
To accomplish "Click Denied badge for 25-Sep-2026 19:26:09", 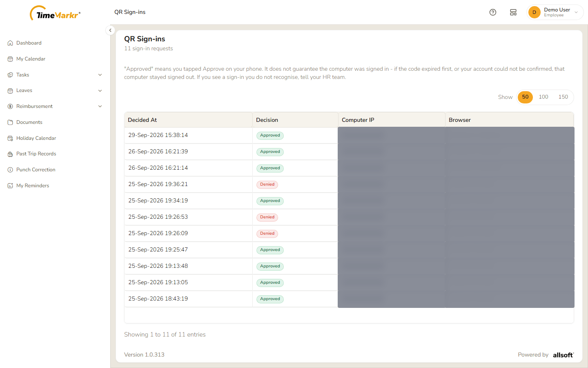I will (267, 233).
